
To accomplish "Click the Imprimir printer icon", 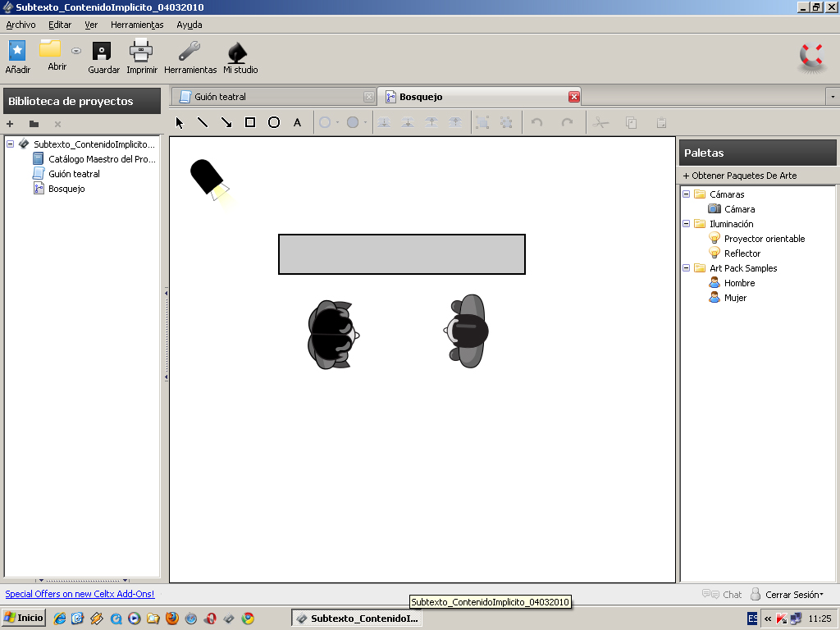I will 141,52.
